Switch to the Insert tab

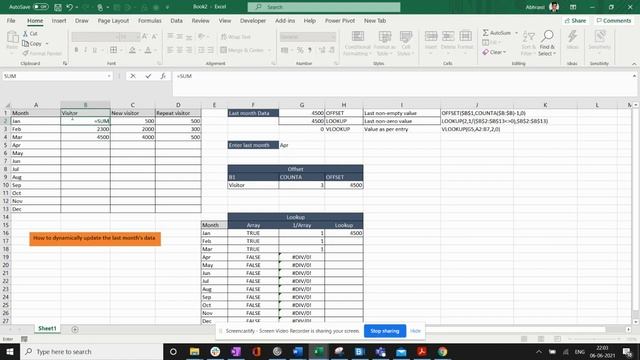[x=59, y=20]
